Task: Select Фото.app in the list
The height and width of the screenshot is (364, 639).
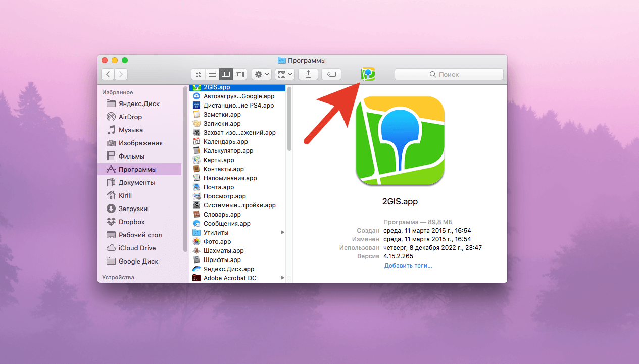Action: point(237,241)
